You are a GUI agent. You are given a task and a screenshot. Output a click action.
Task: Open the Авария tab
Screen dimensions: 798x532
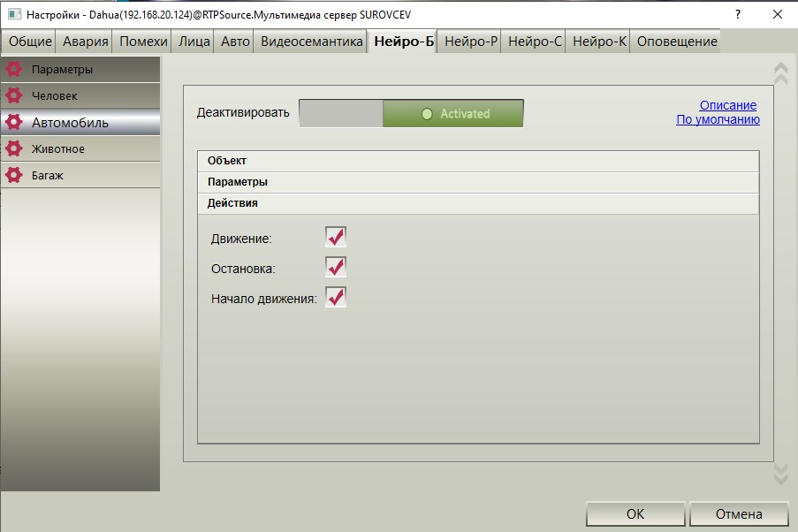[86, 42]
